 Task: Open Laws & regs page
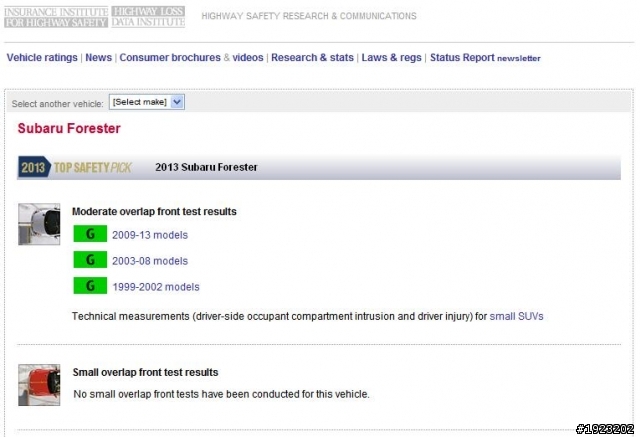coord(391,58)
